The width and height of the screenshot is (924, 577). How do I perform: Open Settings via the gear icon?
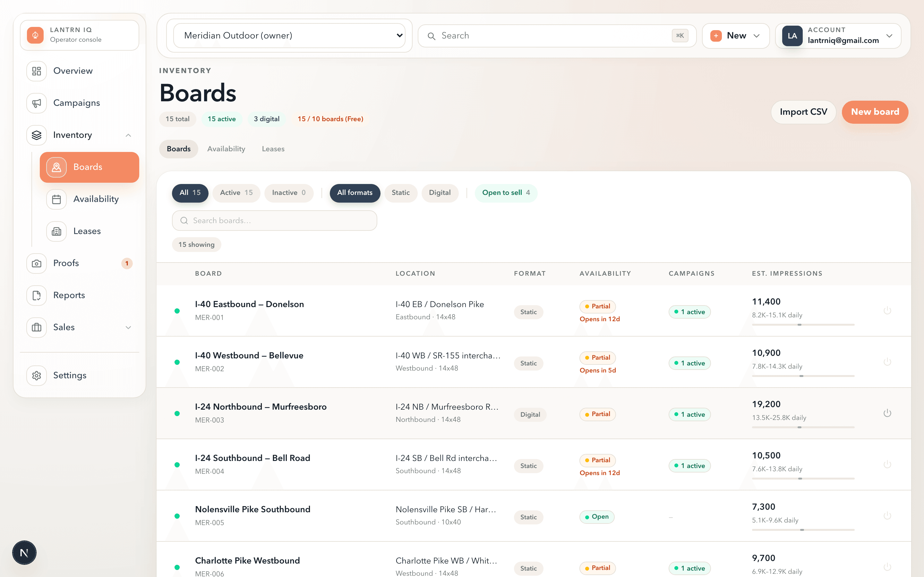36,375
